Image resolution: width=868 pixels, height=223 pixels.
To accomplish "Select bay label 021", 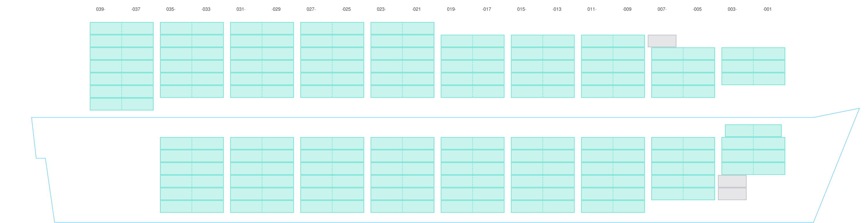I will [416, 9].
